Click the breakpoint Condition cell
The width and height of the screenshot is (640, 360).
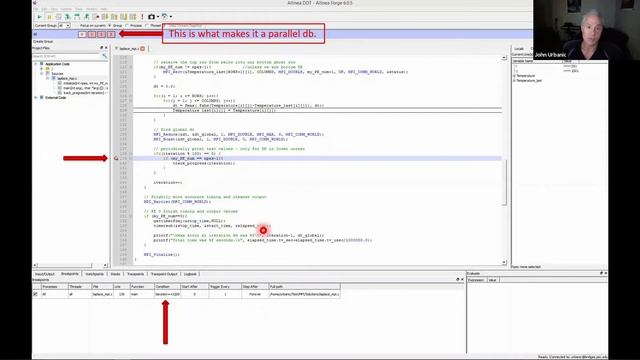(167, 294)
